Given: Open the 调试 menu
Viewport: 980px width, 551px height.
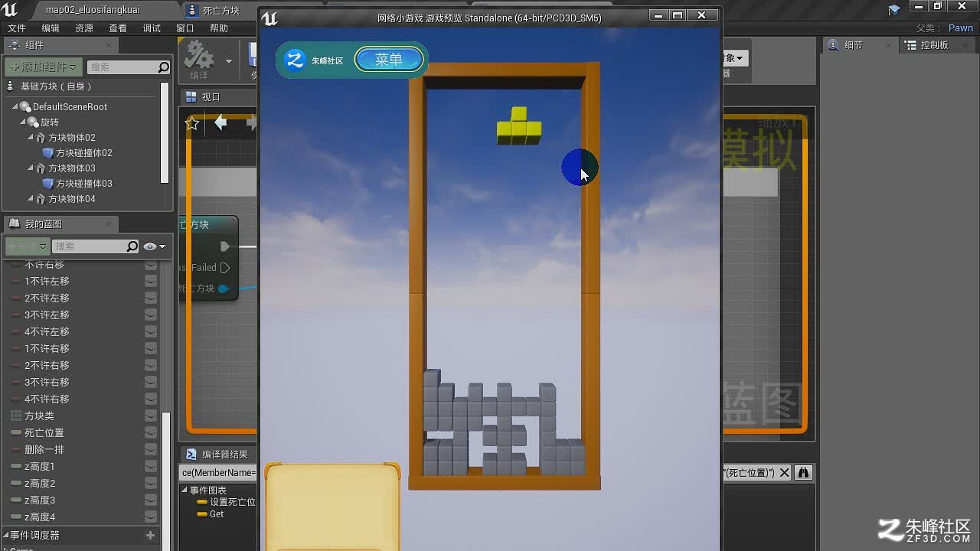Looking at the screenshot, I should [x=152, y=28].
